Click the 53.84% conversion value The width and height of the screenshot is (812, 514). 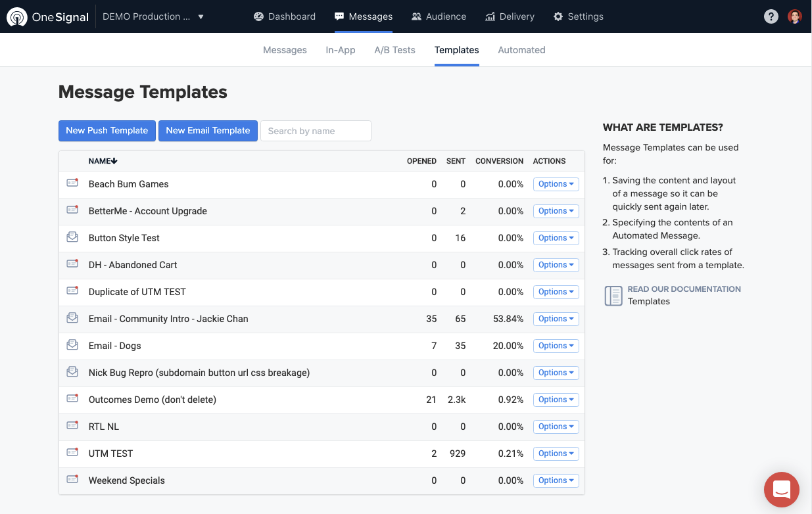[508, 319]
